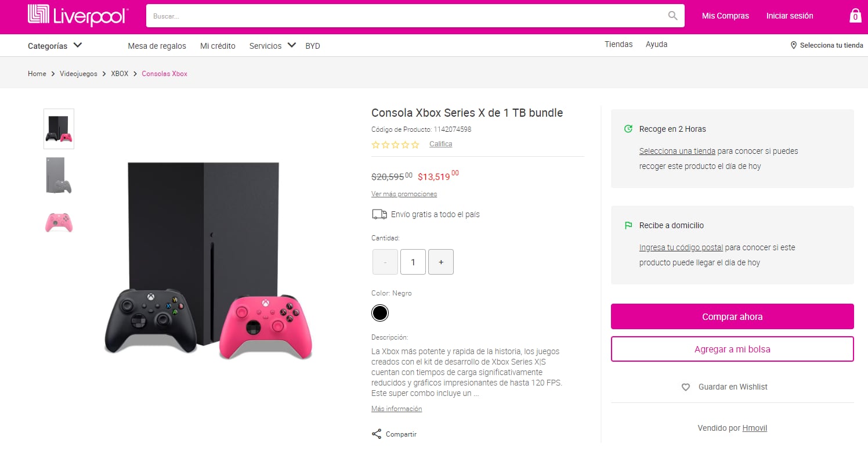The image size is (868, 461).
Task: Click the share icon
Action: (377, 434)
